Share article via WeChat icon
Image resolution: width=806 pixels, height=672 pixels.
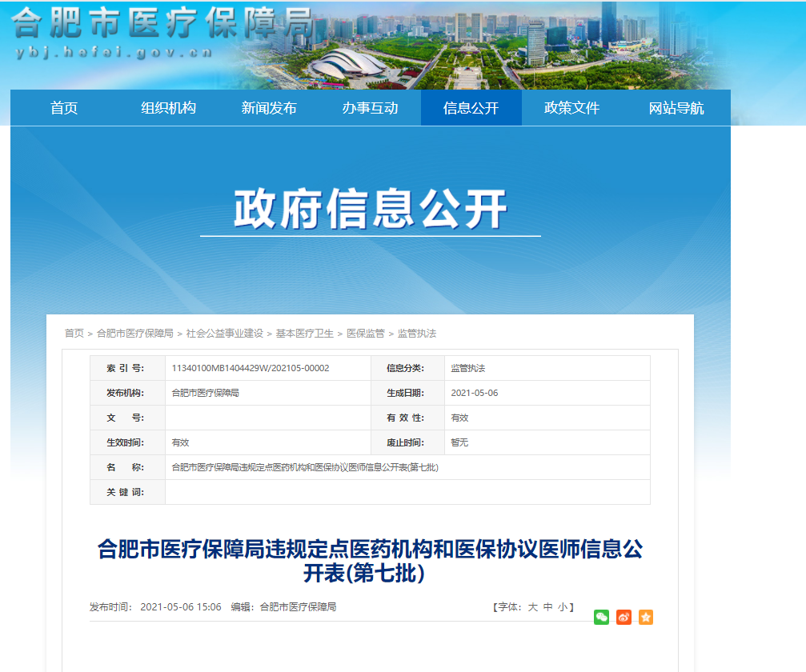pyautogui.click(x=601, y=617)
